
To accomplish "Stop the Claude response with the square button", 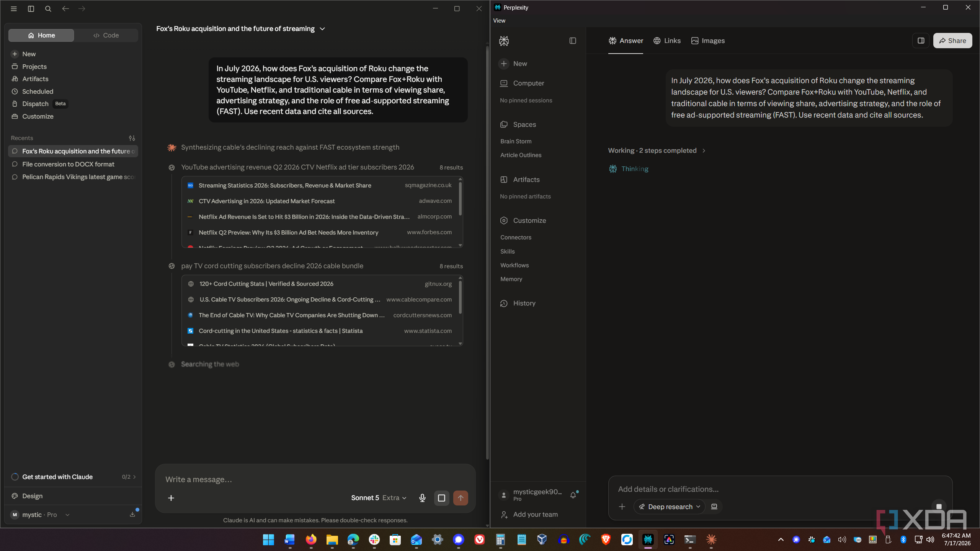I will 441,498.
